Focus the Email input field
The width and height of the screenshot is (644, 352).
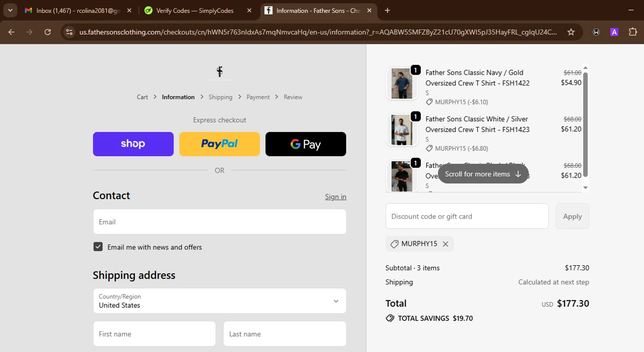click(x=219, y=222)
